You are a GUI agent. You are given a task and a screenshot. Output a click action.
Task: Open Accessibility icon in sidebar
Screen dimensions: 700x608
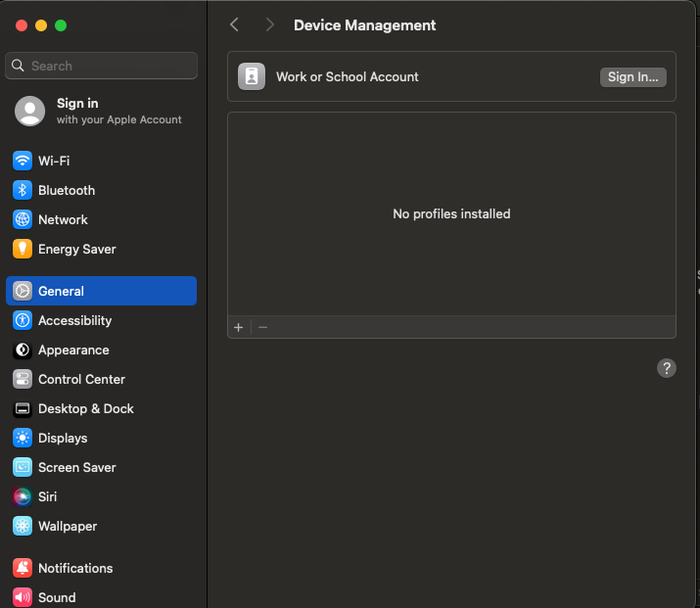23,320
